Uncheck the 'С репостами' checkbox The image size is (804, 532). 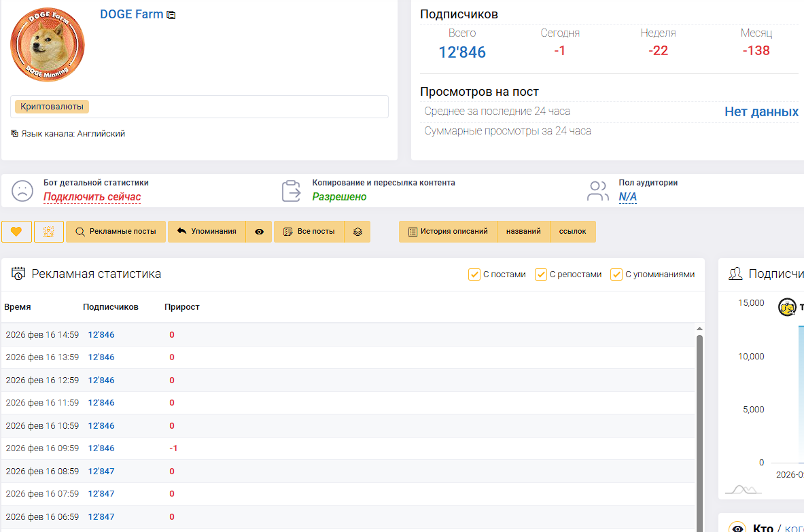[x=541, y=274]
